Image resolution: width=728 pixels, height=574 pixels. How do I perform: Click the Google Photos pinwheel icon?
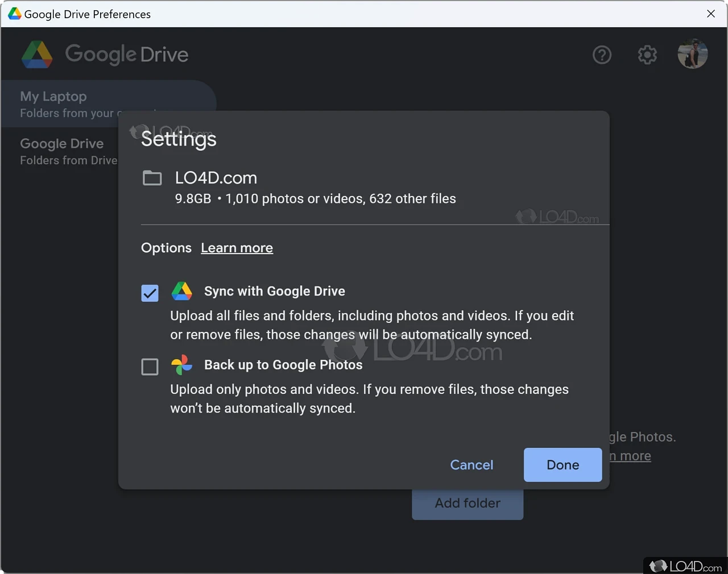182,365
